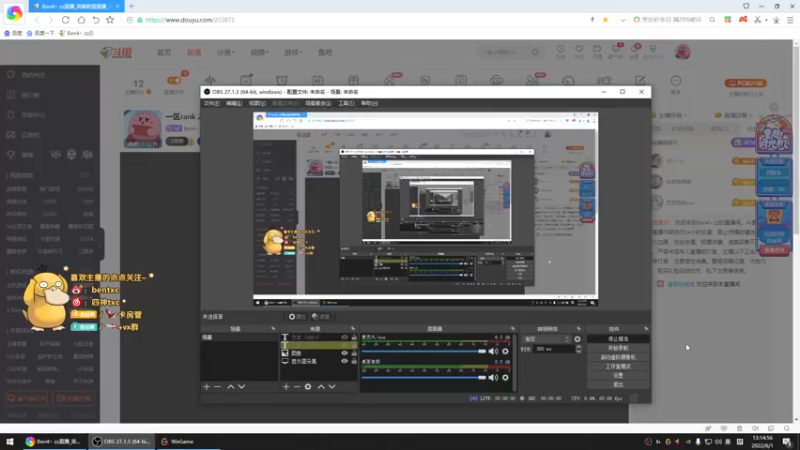This screenshot has width=800, height=450.
Task: Pop out the sources dock with its header icon
Action: [353, 329]
